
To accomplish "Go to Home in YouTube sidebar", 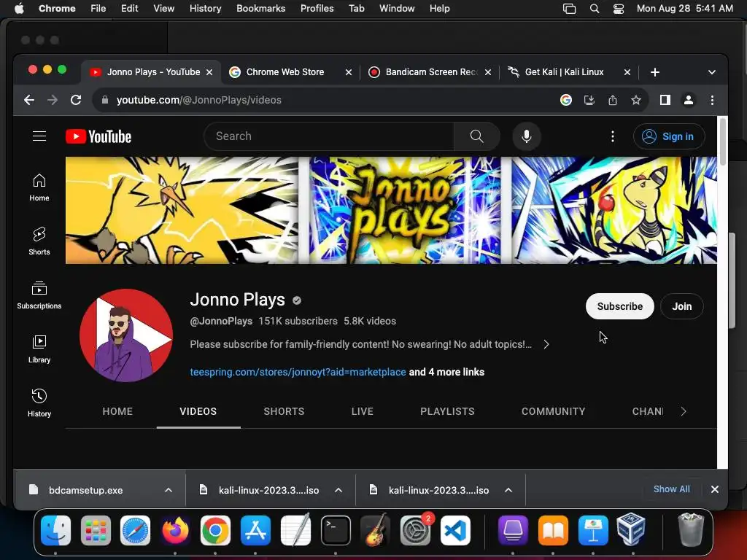I will [x=39, y=187].
